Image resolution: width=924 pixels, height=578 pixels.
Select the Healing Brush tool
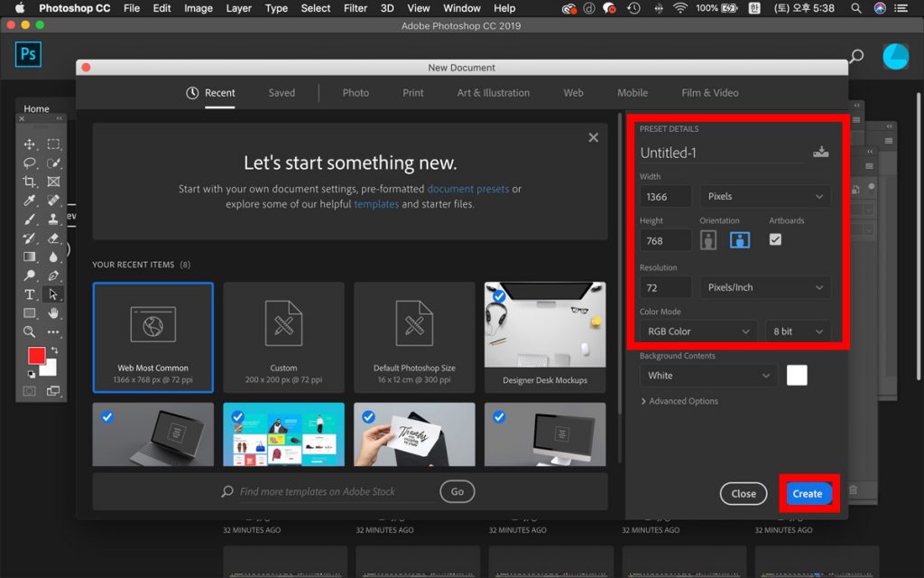53,200
